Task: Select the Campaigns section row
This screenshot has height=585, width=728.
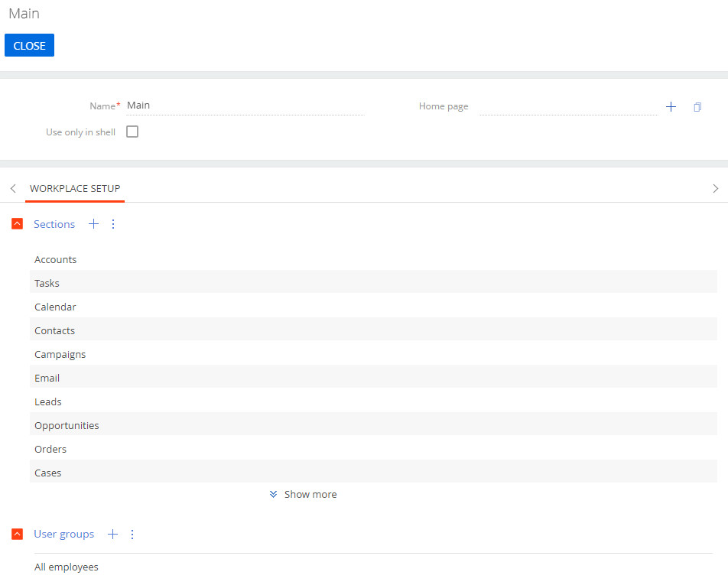Action: point(373,354)
